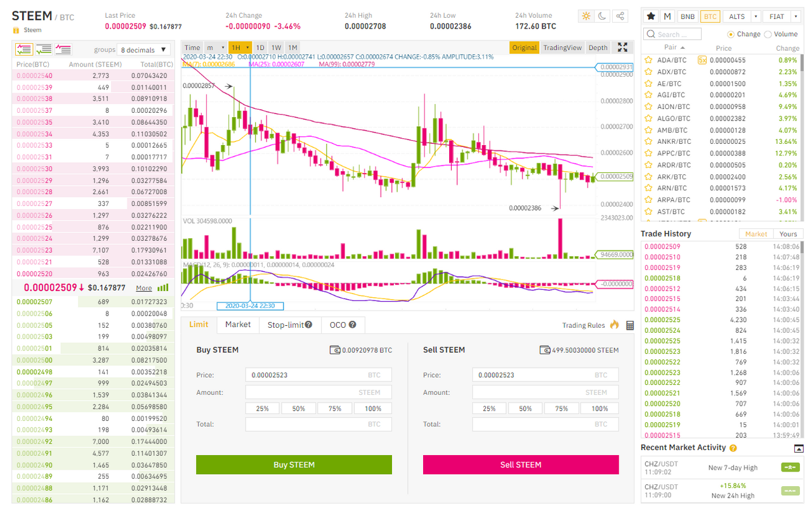
Task: Click the search magnifier icon in pair list
Action: [x=650, y=34]
